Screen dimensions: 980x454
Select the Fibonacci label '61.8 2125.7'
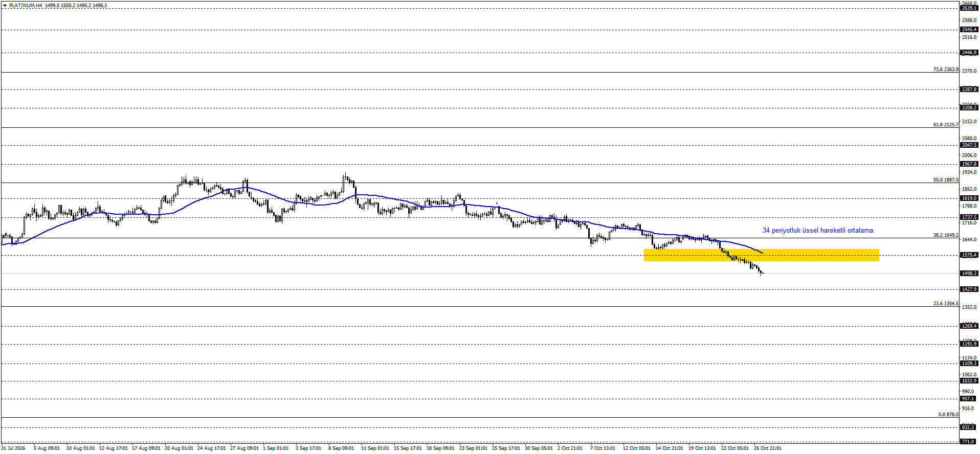[946, 125]
